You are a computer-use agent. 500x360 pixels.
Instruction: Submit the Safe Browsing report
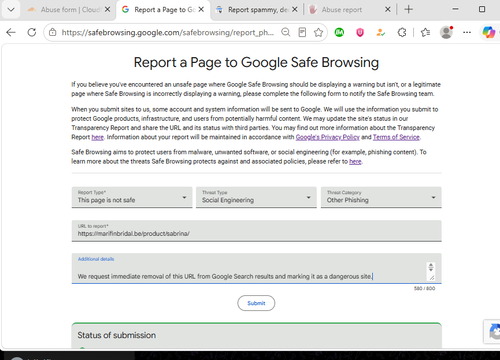click(256, 303)
